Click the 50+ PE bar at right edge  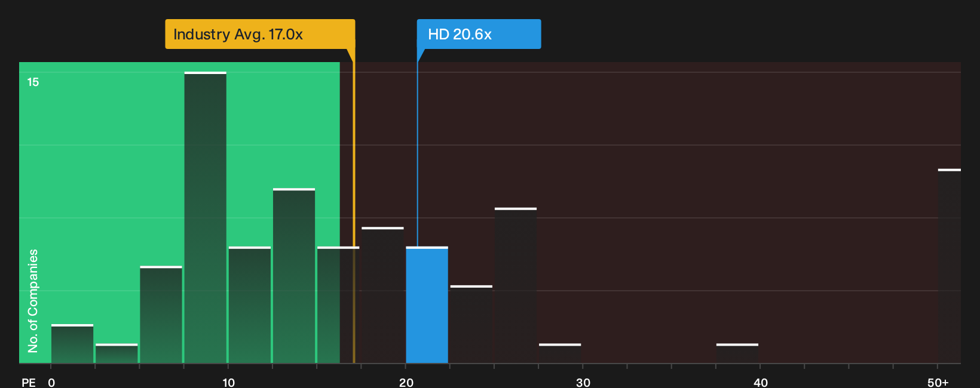click(x=950, y=266)
